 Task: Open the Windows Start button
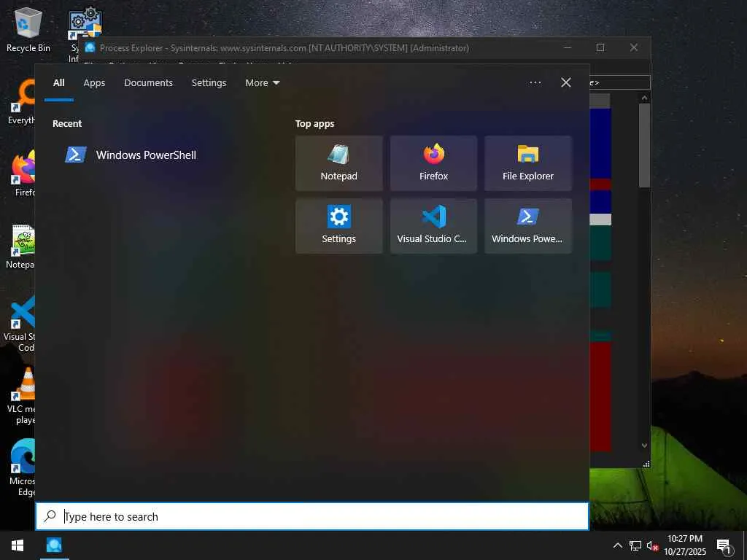pyautogui.click(x=18, y=545)
